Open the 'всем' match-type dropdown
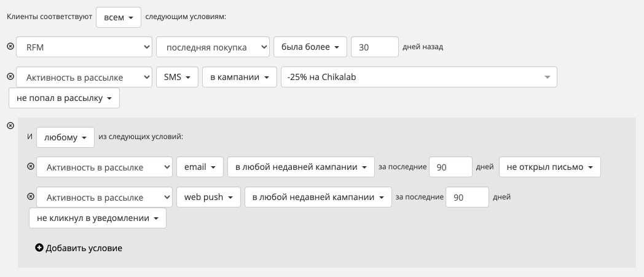 [x=119, y=17]
